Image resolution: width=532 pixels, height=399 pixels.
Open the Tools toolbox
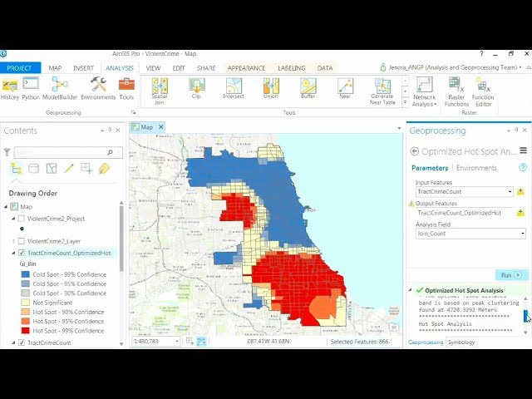pyautogui.click(x=126, y=88)
